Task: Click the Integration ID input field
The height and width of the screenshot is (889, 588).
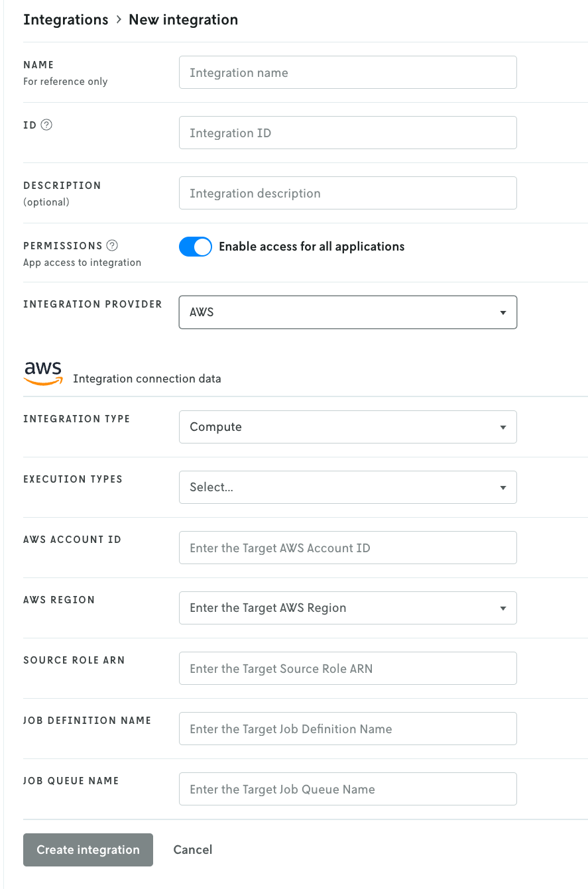Action: 348,133
